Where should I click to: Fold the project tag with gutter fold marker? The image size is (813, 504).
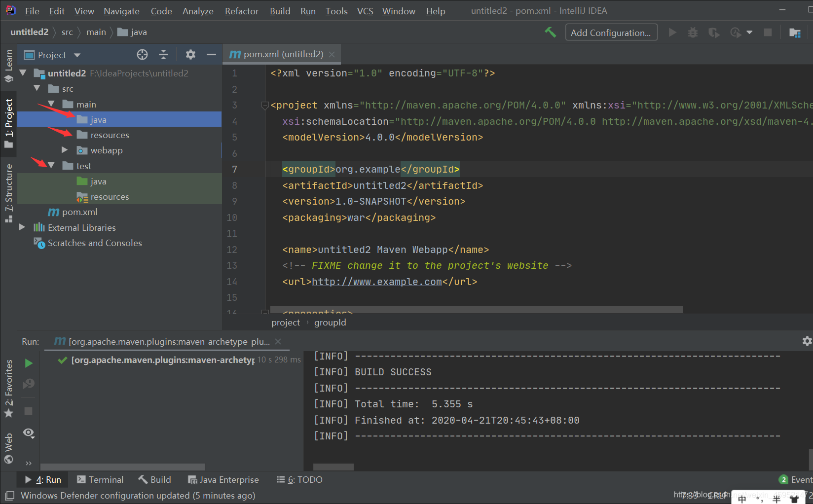pos(265,105)
